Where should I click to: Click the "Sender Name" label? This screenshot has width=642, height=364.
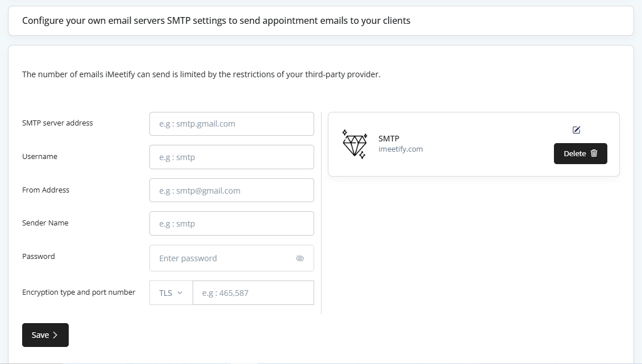[45, 223]
